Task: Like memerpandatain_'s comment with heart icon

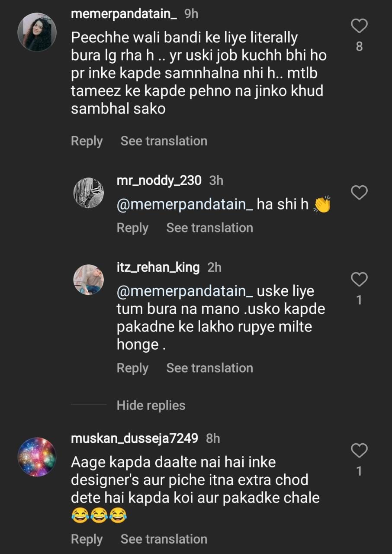Action: pos(359,26)
